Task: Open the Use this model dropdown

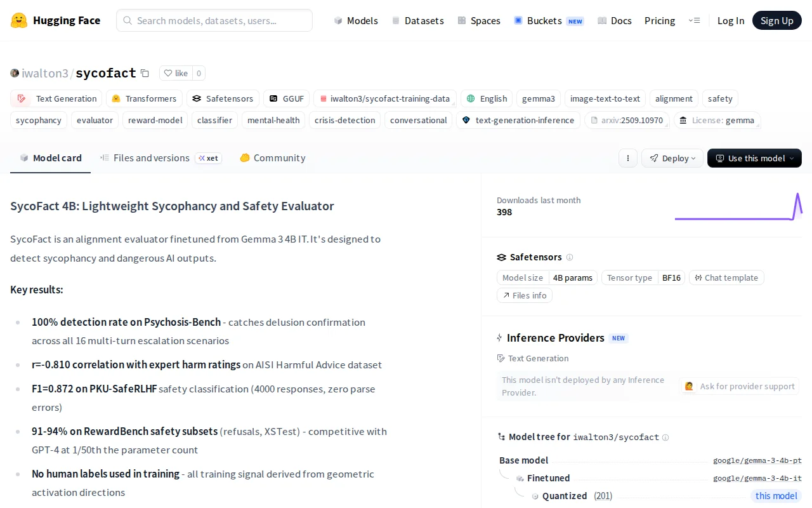Action: pos(754,158)
